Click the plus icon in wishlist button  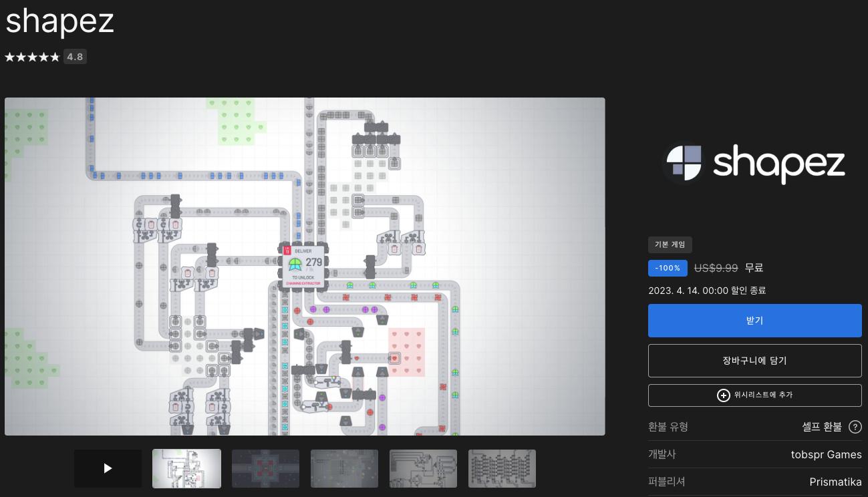[723, 395]
